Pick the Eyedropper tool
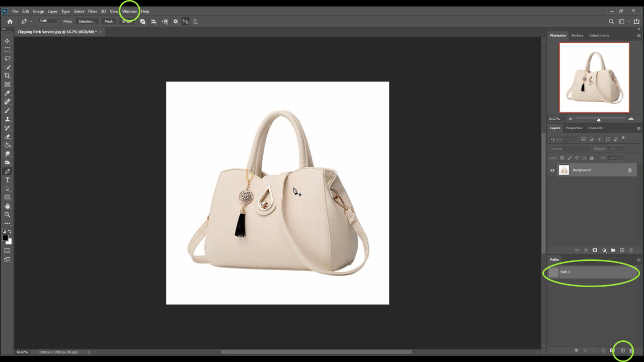 (x=7, y=93)
